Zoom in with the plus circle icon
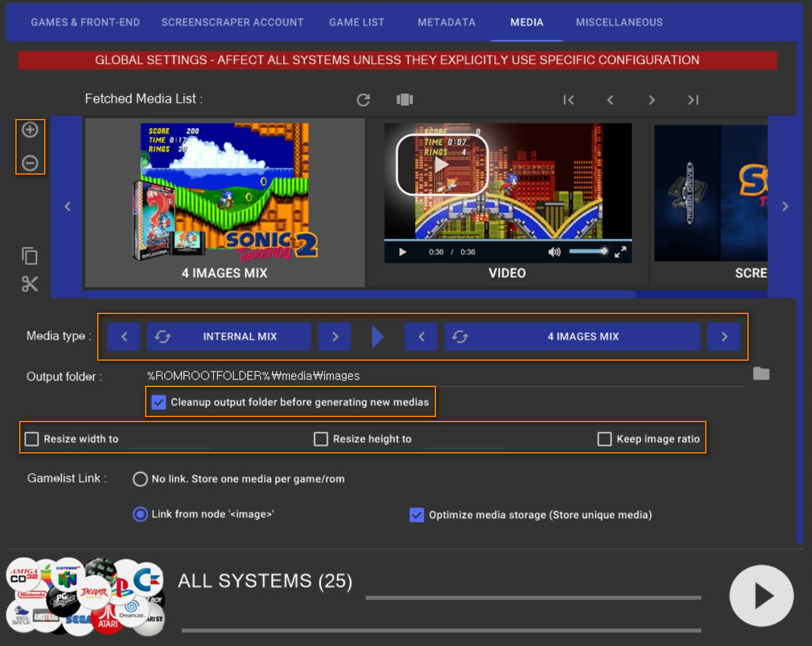Image resolution: width=812 pixels, height=646 pixels. pyautogui.click(x=30, y=130)
